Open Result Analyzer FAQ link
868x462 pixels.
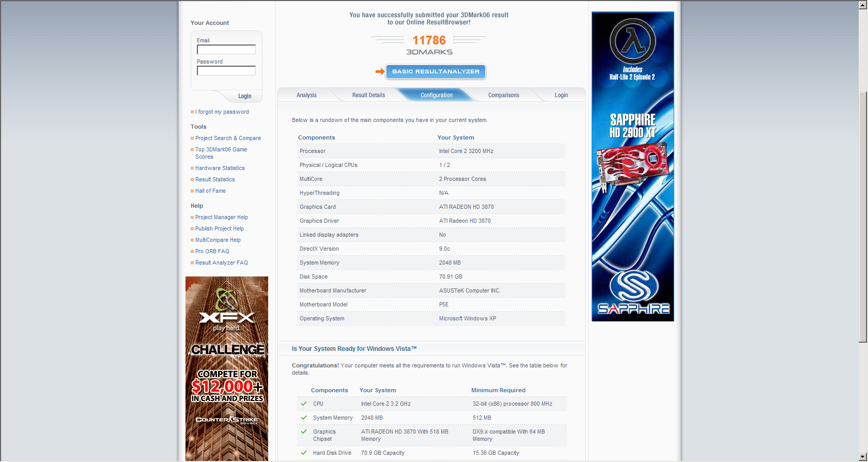pyautogui.click(x=222, y=263)
